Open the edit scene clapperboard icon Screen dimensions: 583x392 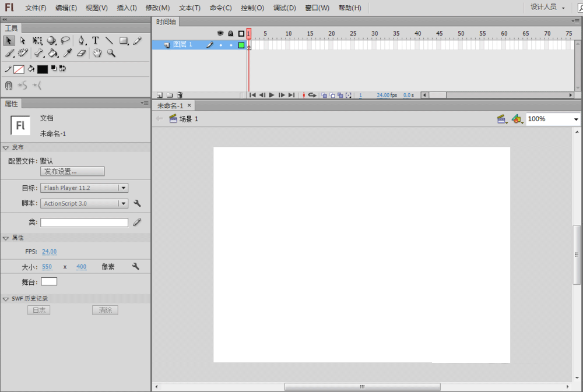click(502, 119)
